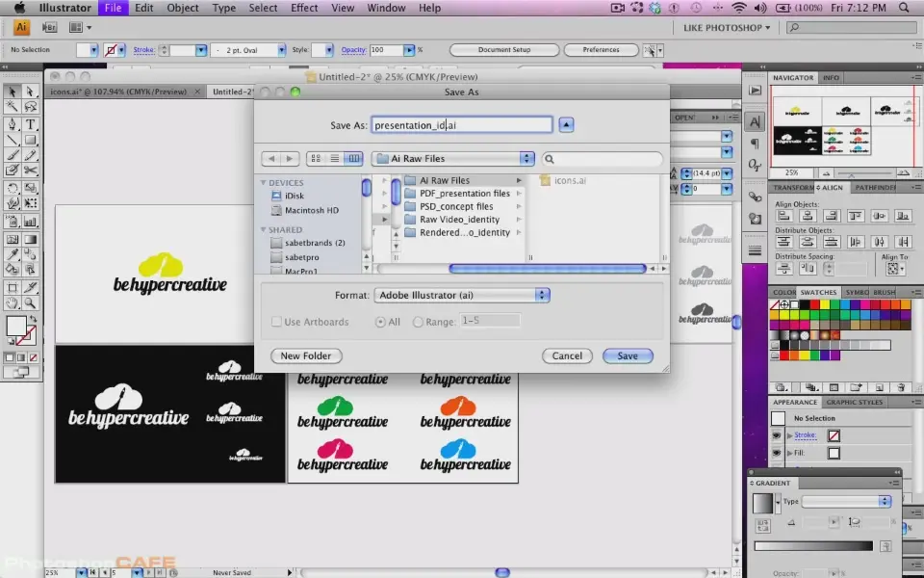Select the Paintbrush tool

click(13, 155)
